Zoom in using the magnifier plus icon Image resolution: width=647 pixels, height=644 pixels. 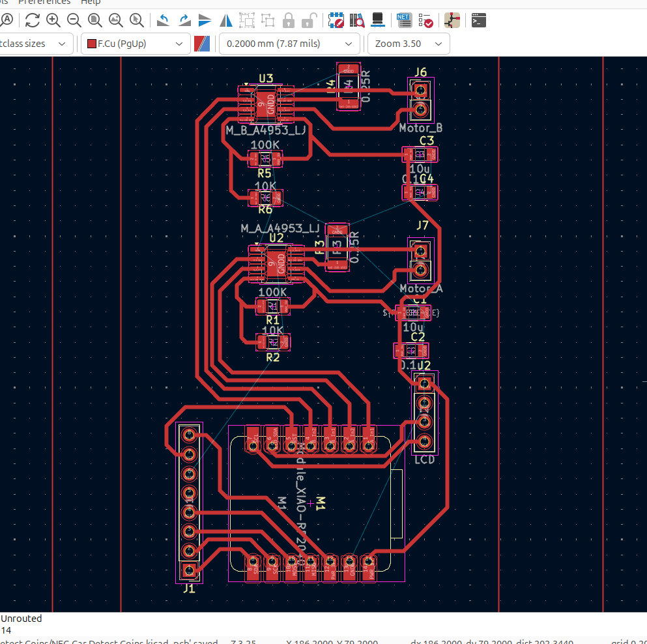[53, 21]
